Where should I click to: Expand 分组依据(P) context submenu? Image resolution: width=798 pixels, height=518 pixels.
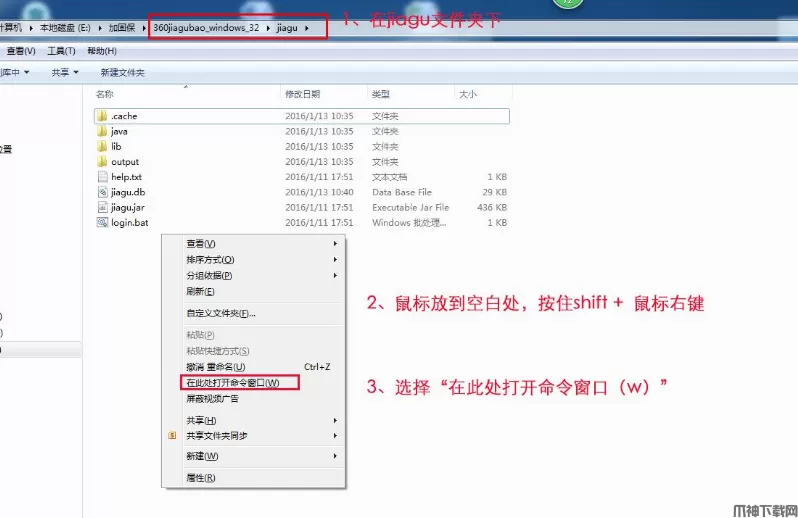coord(335,275)
